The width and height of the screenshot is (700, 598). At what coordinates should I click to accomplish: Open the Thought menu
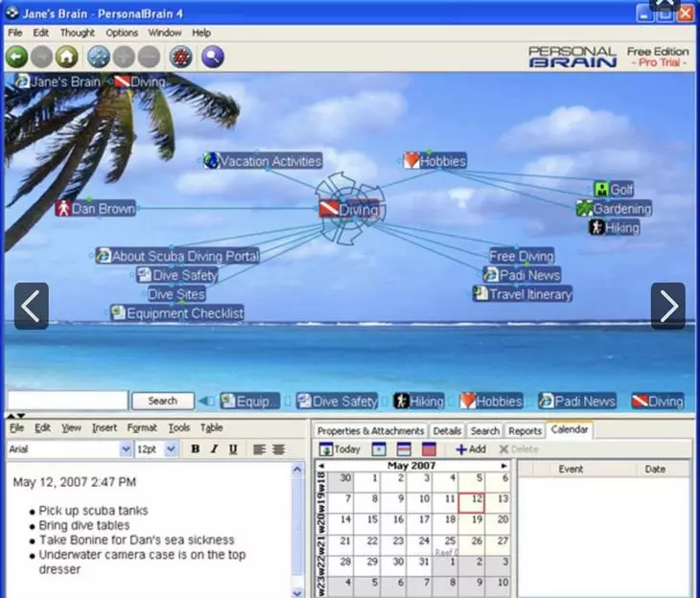[78, 33]
